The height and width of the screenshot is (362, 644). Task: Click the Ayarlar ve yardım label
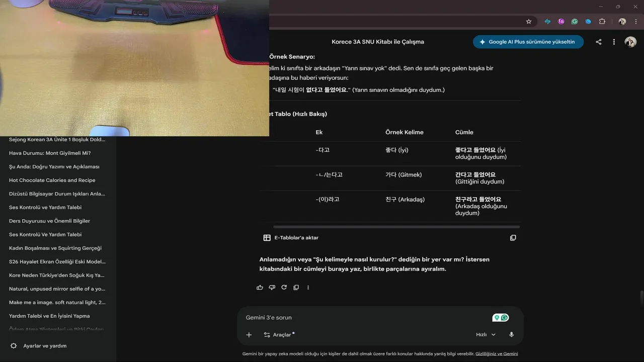[x=45, y=346]
